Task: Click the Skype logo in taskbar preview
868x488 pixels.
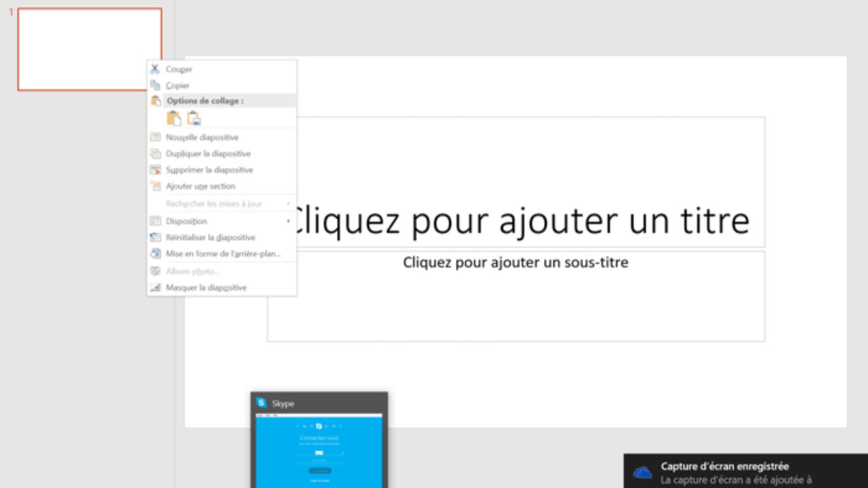Action: (262, 403)
